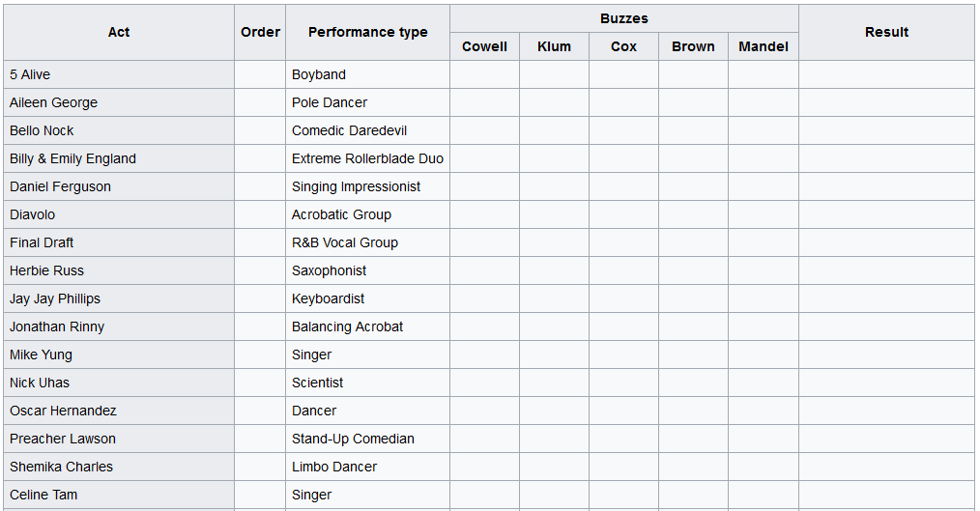The width and height of the screenshot is (980, 511).
Task: Click the Mandel column header
Action: 763,46
